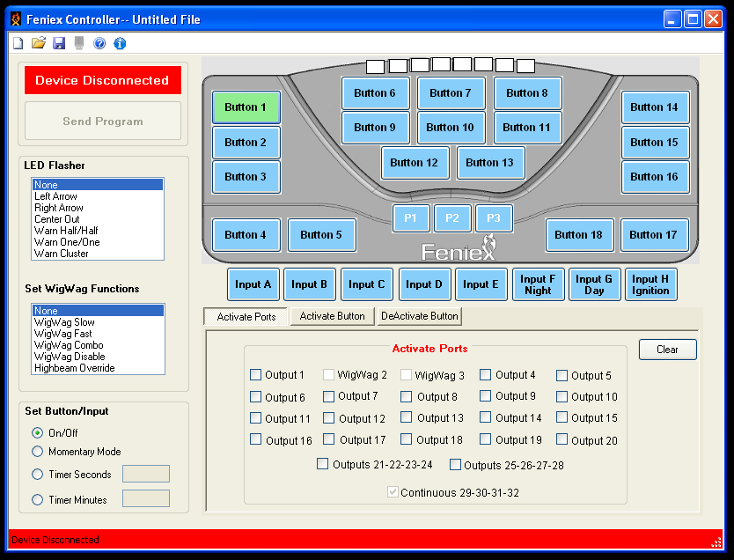Image resolution: width=734 pixels, height=560 pixels.
Task: Choose WigWag Combo function
Action: pos(98,345)
